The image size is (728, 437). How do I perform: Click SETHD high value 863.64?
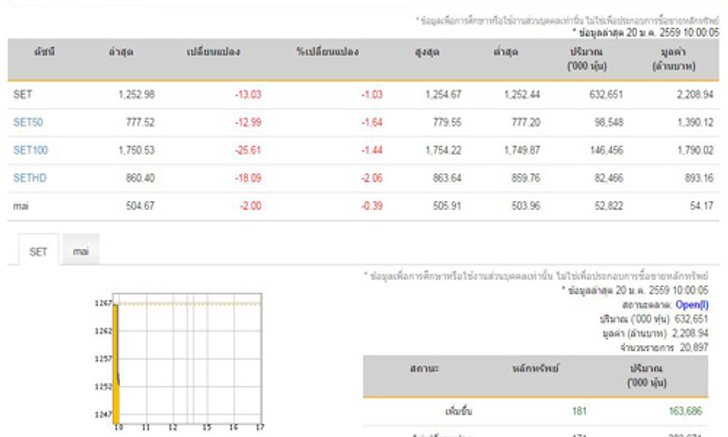(x=447, y=178)
